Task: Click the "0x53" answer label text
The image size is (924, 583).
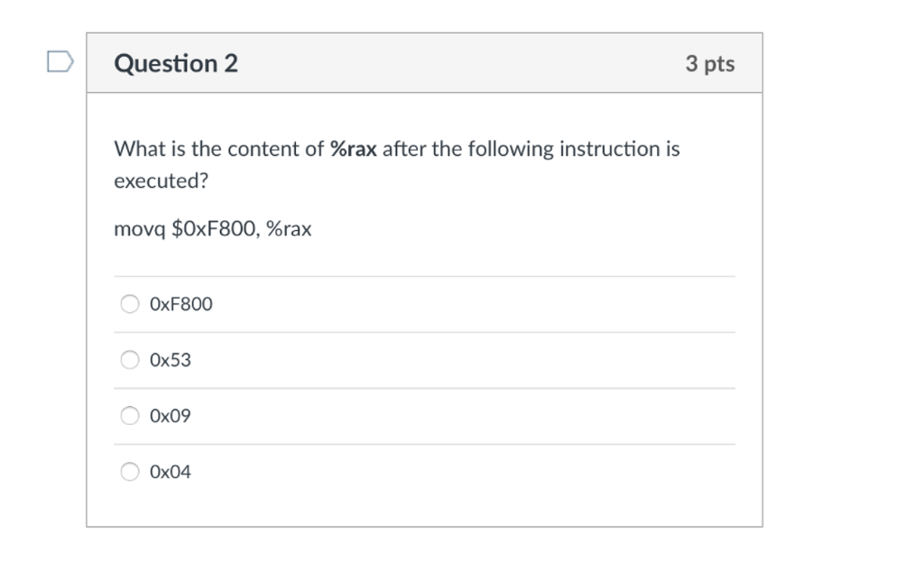Action: tap(171, 360)
